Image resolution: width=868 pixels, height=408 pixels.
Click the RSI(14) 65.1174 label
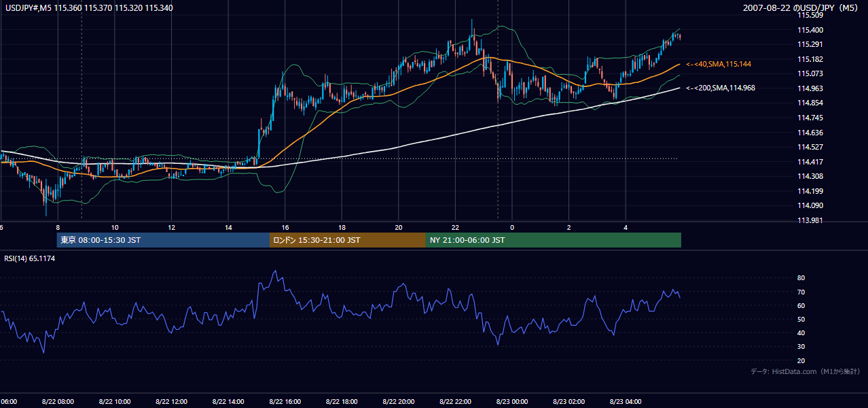point(29,258)
